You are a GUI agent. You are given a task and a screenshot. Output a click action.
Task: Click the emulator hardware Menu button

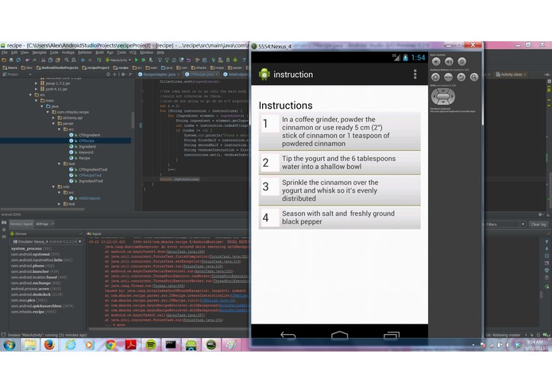point(448,77)
